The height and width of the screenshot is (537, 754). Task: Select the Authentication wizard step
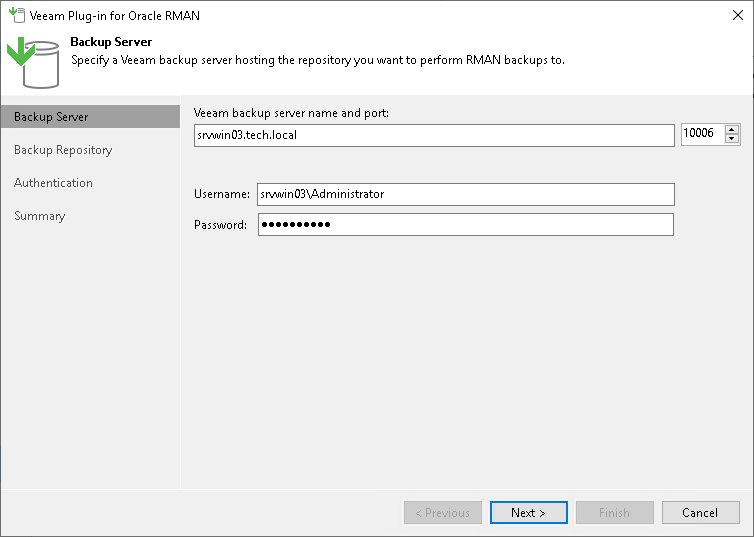pyautogui.click(x=53, y=183)
